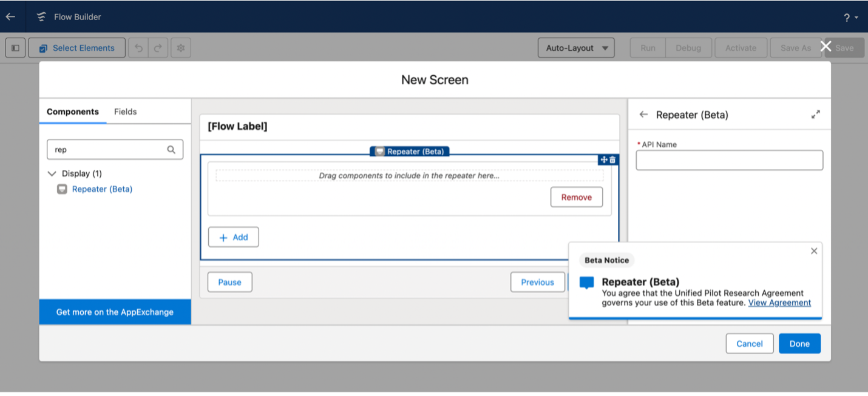Click the API Name input field
This screenshot has height=396, width=868.
pos(729,161)
